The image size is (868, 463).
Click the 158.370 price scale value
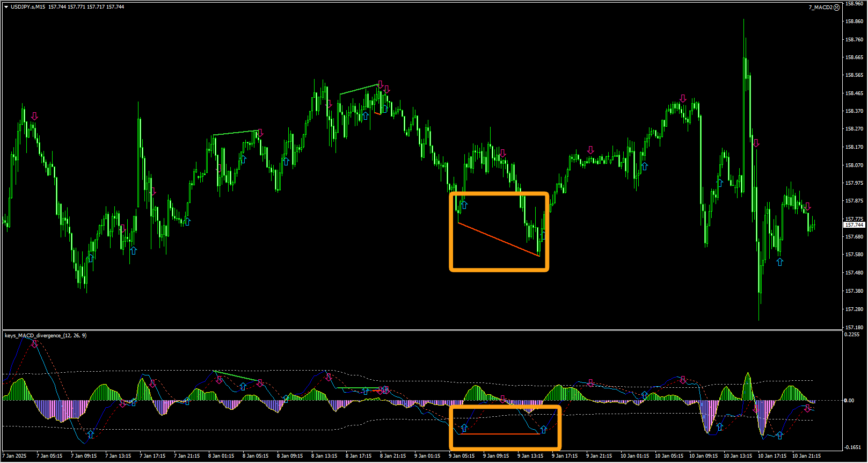tap(854, 111)
